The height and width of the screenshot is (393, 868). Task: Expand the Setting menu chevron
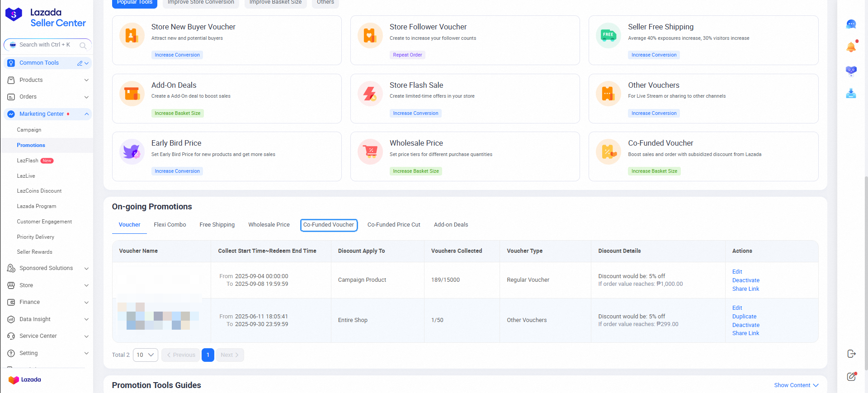[86, 353]
